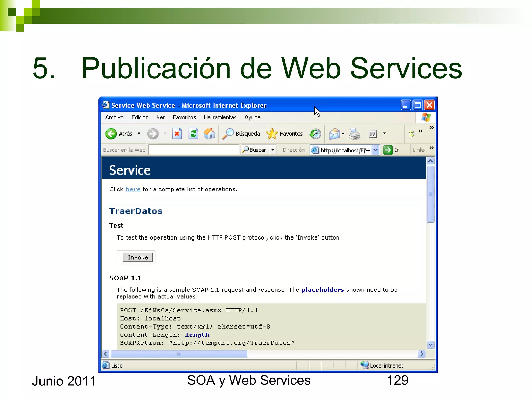Click the vertical scrollbar up arrow
This screenshot has width=532, height=399.
(x=430, y=161)
